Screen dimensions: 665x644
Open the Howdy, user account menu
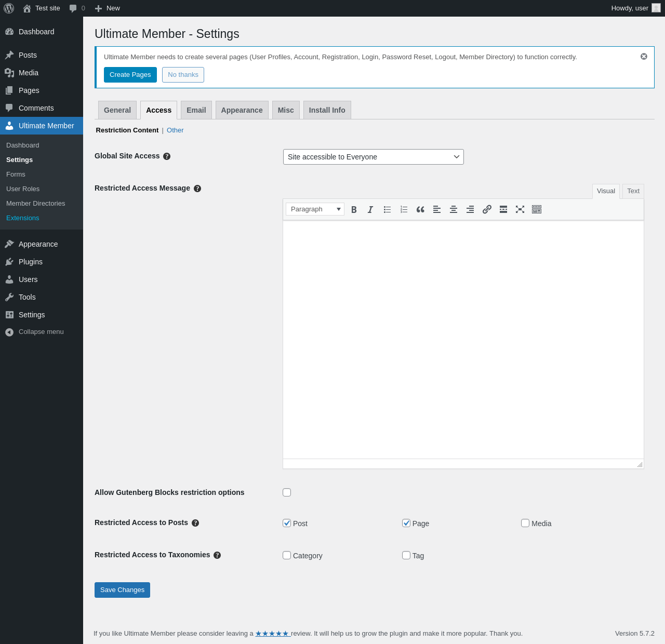coord(635,8)
